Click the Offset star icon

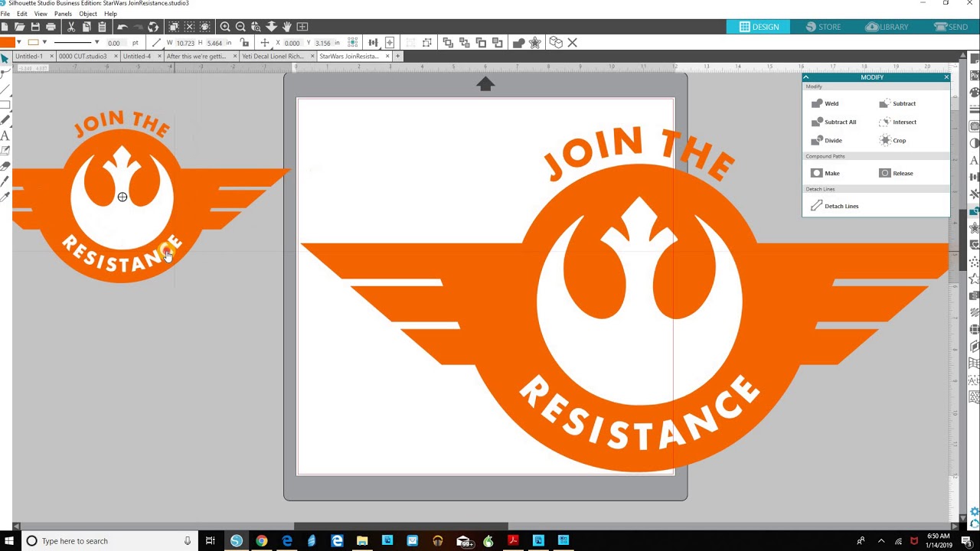[534, 43]
